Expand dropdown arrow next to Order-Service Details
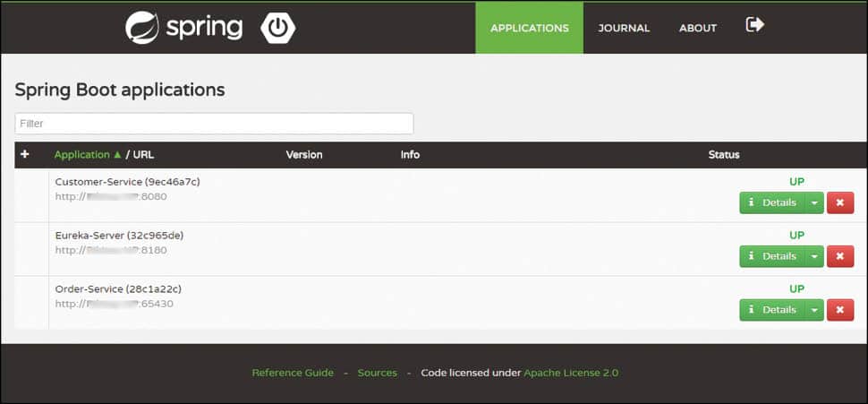The width and height of the screenshot is (868, 404). tap(813, 310)
